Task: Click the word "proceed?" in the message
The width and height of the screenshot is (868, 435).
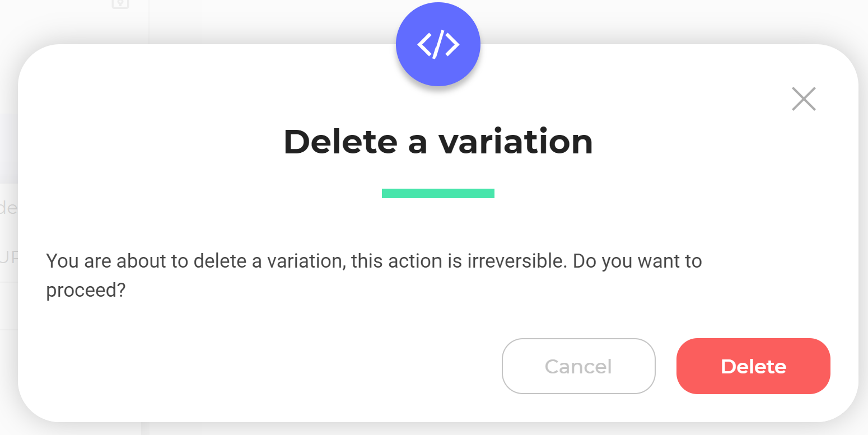Action: coord(85,291)
